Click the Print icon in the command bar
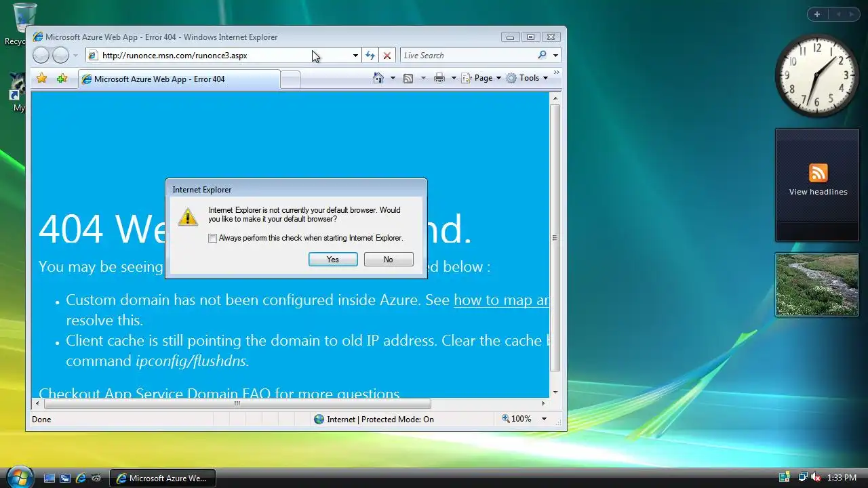 [x=439, y=78]
